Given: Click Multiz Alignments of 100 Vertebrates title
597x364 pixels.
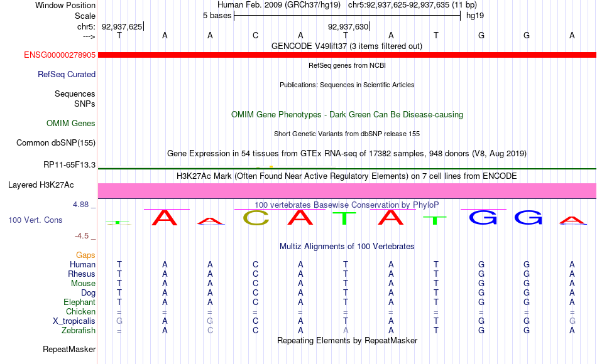Looking at the screenshot, I should click(x=347, y=247).
